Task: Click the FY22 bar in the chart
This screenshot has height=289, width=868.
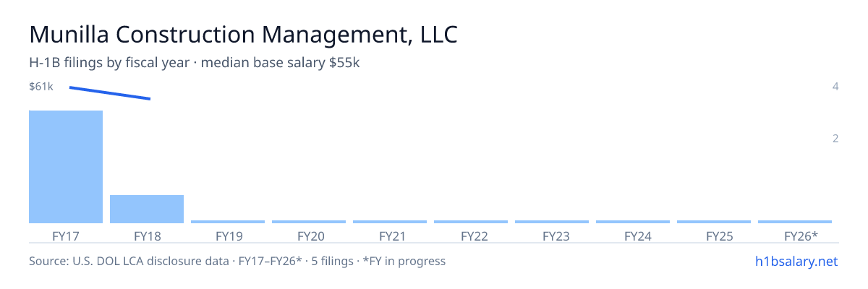Action: tap(471, 222)
